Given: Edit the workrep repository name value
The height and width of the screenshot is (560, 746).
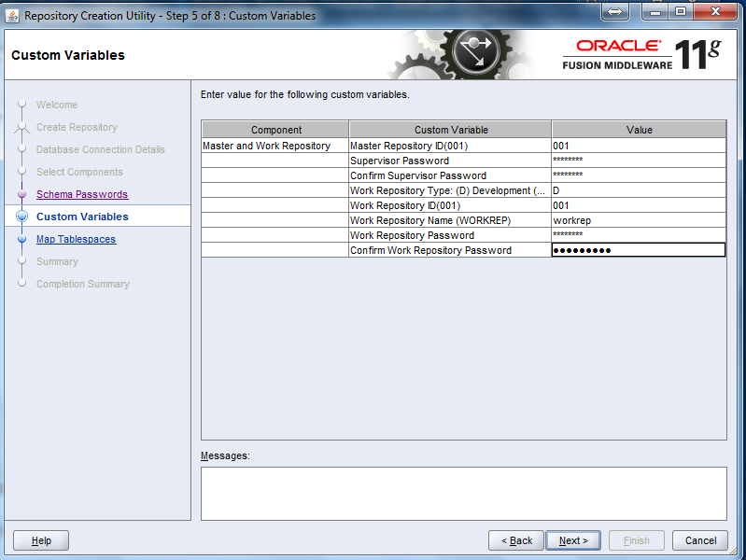Looking at the screenshot, I should click(x=639, y=220).
